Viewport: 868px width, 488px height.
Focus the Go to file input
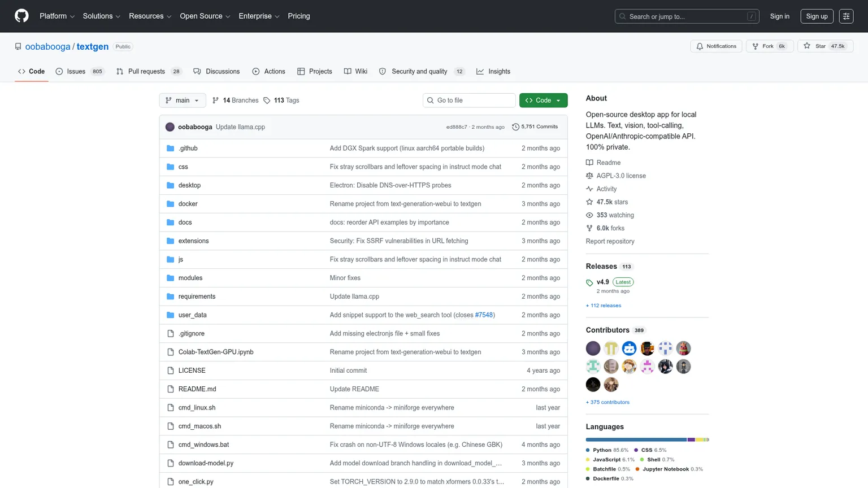pyautogui.click(x=469, y=101)
